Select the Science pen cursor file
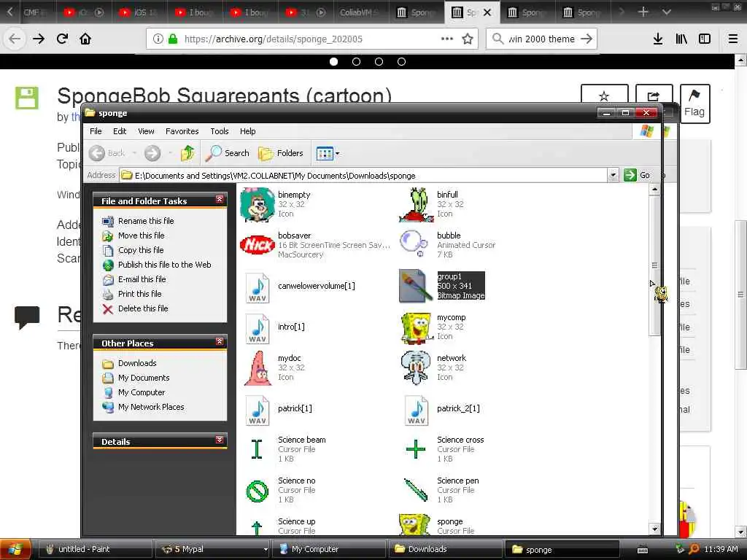This screenshot has width=747, height=560. coord(441,490)
